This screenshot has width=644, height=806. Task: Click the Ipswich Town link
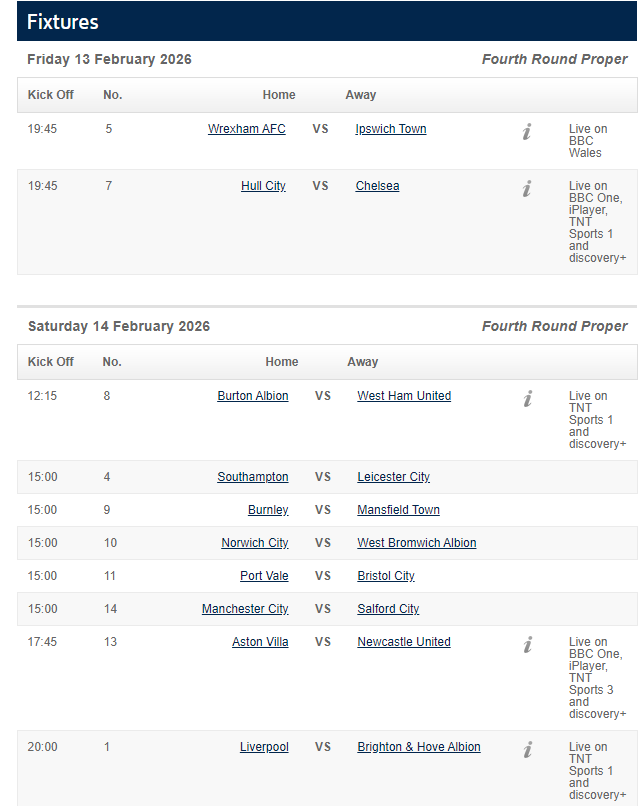click(391, 129)
